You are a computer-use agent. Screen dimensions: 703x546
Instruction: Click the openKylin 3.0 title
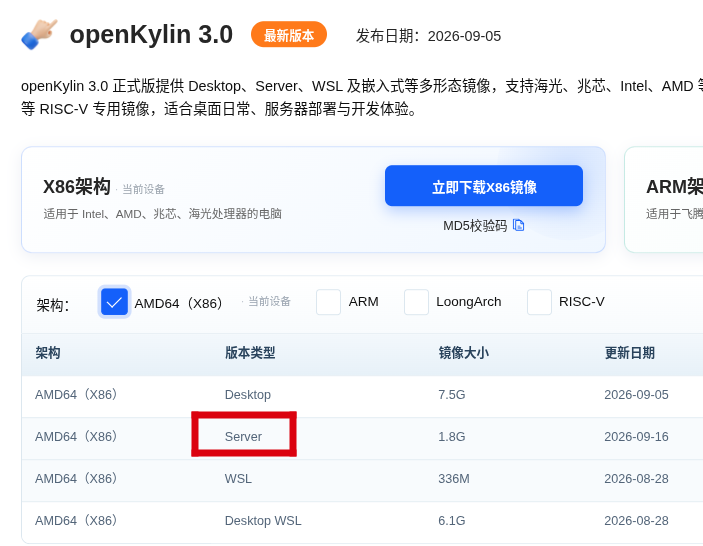(151, 35)
